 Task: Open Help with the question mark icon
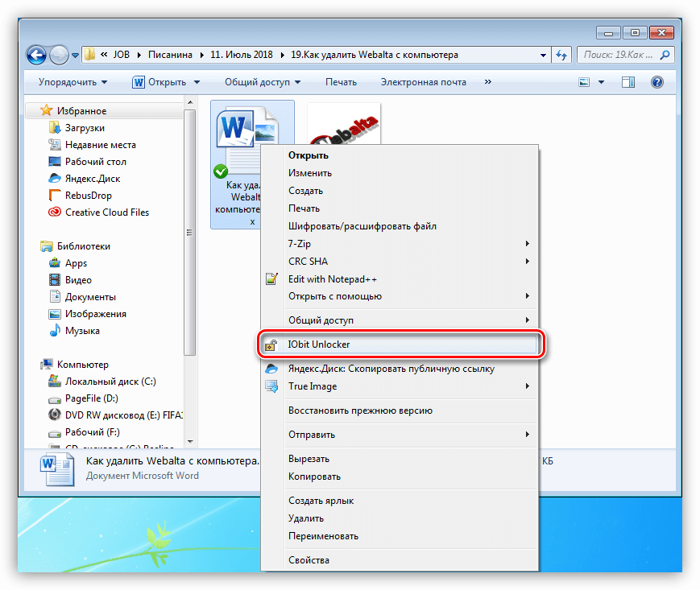(657, 82)
